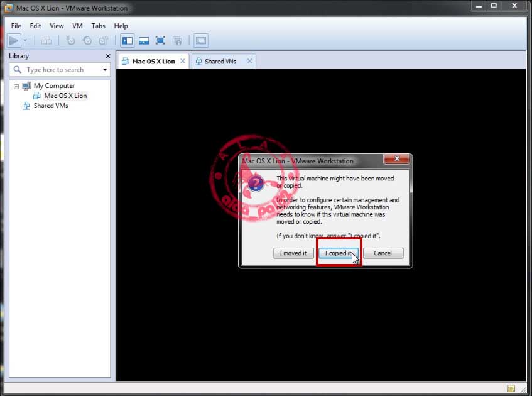Image resolution: width=532 pixels, height=396 pixels.
Task: Toggle the Show Library sidebar toolbar icon
Action: 128,41
